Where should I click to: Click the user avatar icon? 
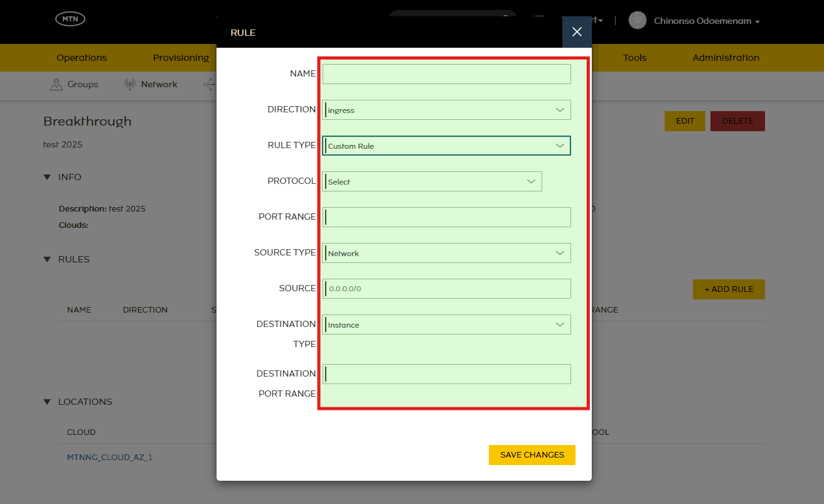pyautogui.click(x=638, y=21)
